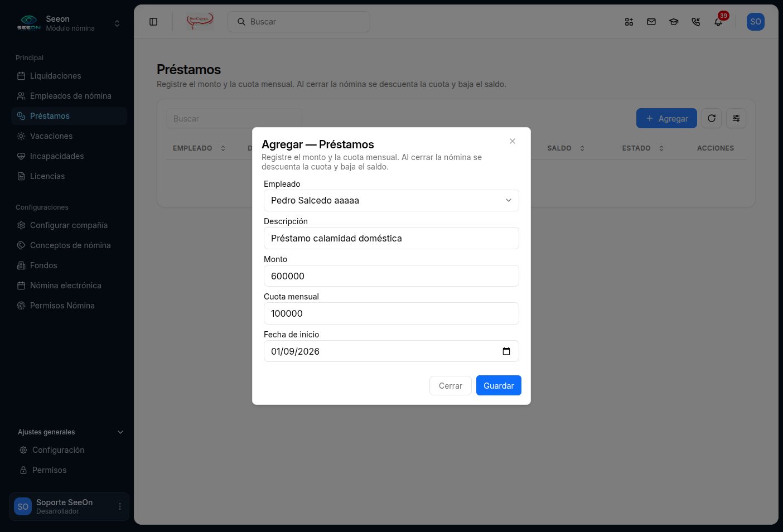Open the Empleado dropdown
The height and width of the screenshot is (532, 783).
pos(391,201)
